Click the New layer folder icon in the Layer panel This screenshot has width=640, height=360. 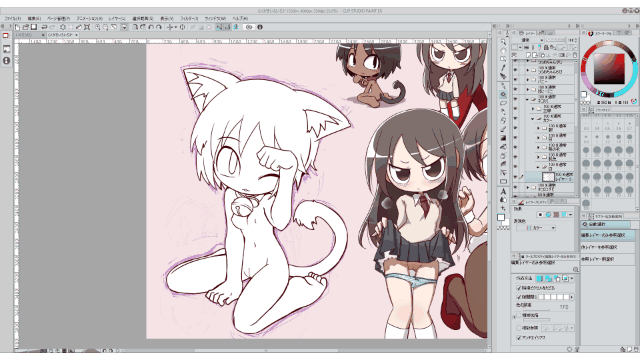click(542, 55)
